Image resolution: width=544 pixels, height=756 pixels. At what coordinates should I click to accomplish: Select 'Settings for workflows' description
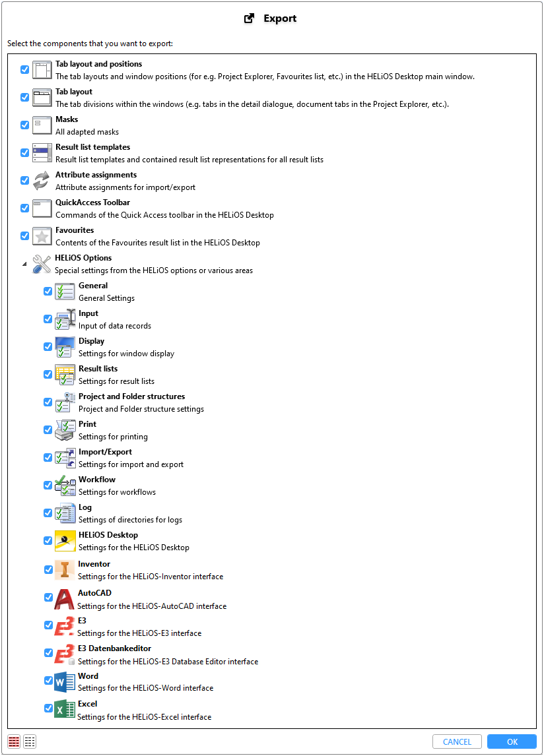(118, 492)
